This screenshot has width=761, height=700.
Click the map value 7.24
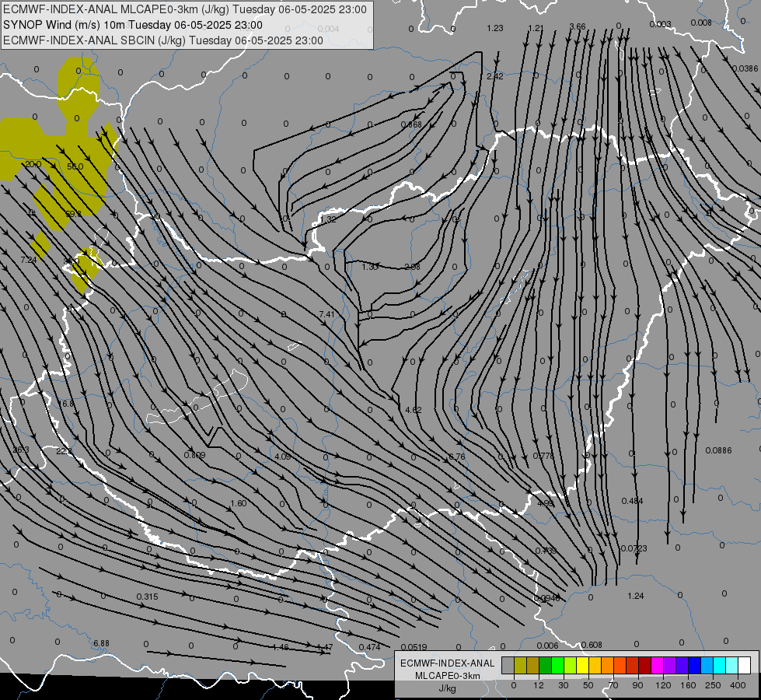(29, 260)
